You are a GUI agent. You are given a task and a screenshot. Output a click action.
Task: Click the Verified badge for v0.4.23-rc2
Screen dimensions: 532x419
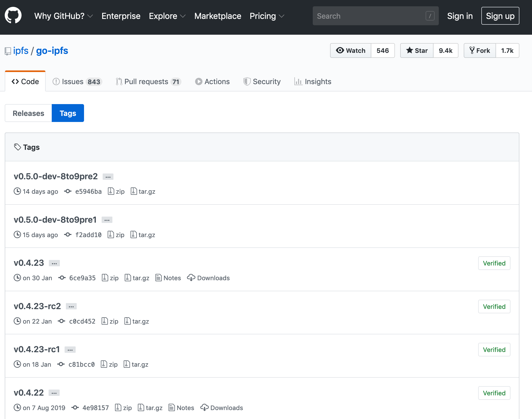tap(494, 306)
